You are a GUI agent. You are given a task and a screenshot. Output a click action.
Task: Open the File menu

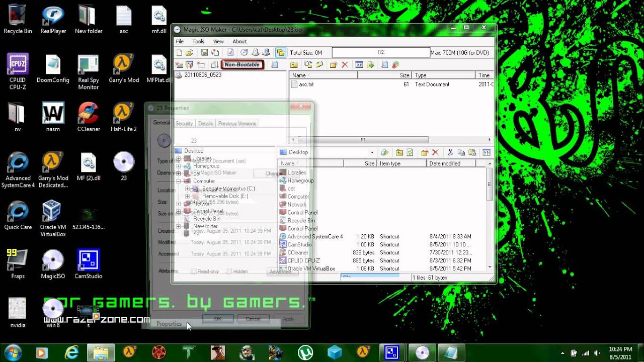pyautogui.click(x=180, y=41)
